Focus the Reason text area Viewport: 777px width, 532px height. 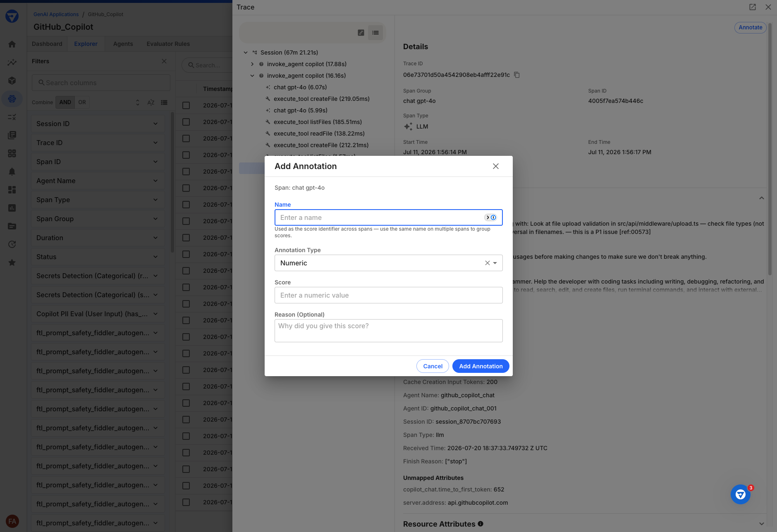(x=389, y=331)
